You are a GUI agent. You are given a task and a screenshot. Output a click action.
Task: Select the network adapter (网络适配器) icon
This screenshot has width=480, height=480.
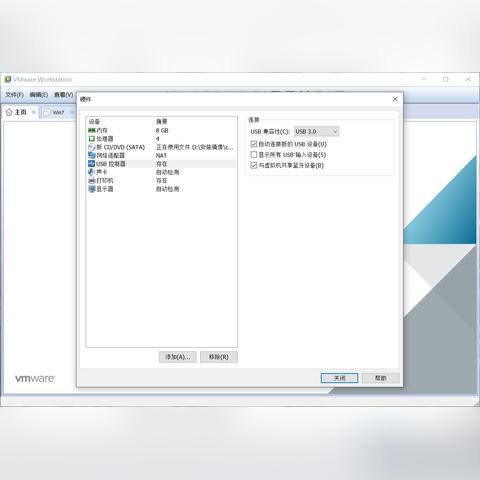point(92,155)
